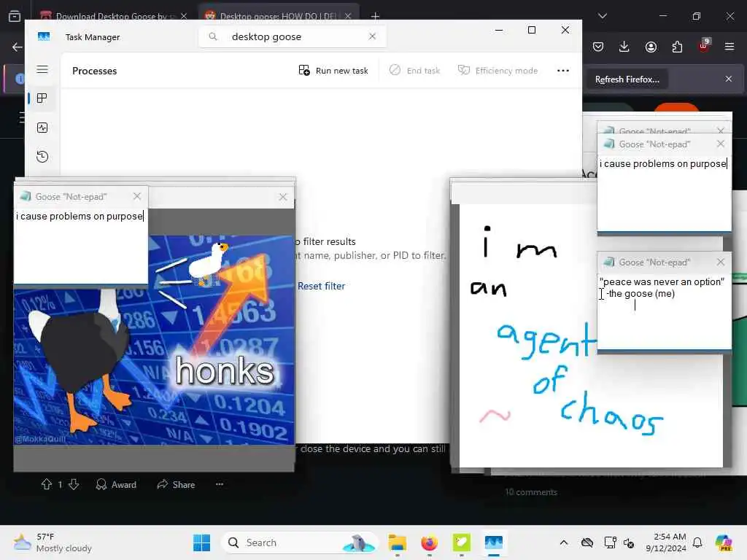
Task: Open the green Desktop Goose taskbar app
Action: pos(461,542)
